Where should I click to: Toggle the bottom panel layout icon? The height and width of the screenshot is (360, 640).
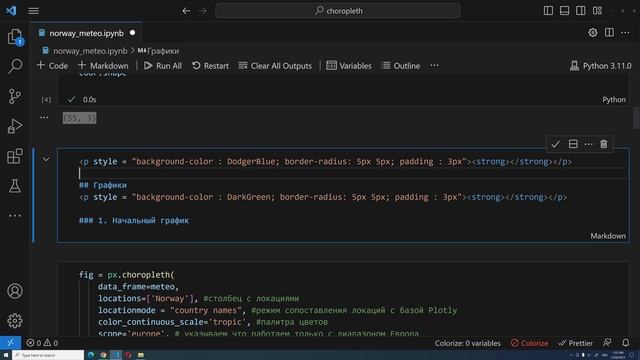pos(564,11)
